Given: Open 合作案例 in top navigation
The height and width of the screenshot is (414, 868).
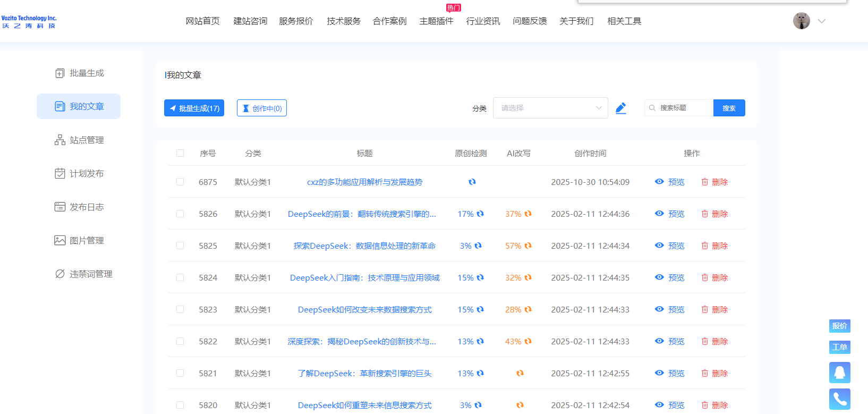Looking at the screenshot, I should point(389,21).
